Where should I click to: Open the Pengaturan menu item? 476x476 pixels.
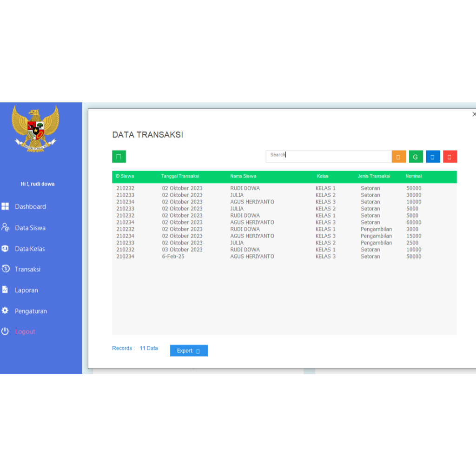click(x=31, y=311)
